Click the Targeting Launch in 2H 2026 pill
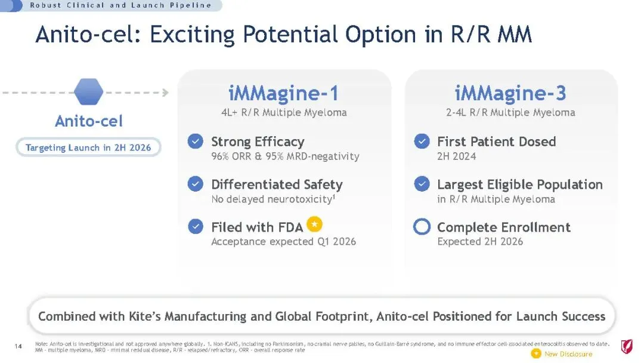The width and height of the screenshot is (644, 363). [x=88, y=147]
